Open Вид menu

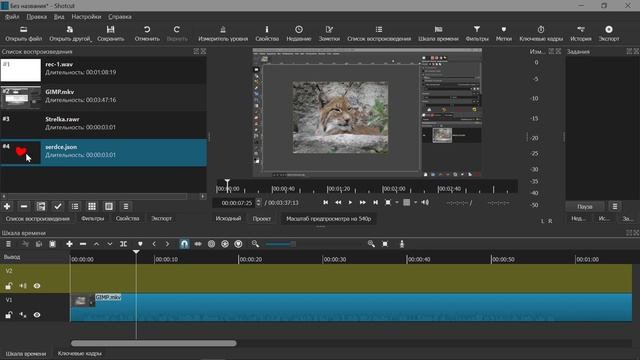(x=59, y=17)
